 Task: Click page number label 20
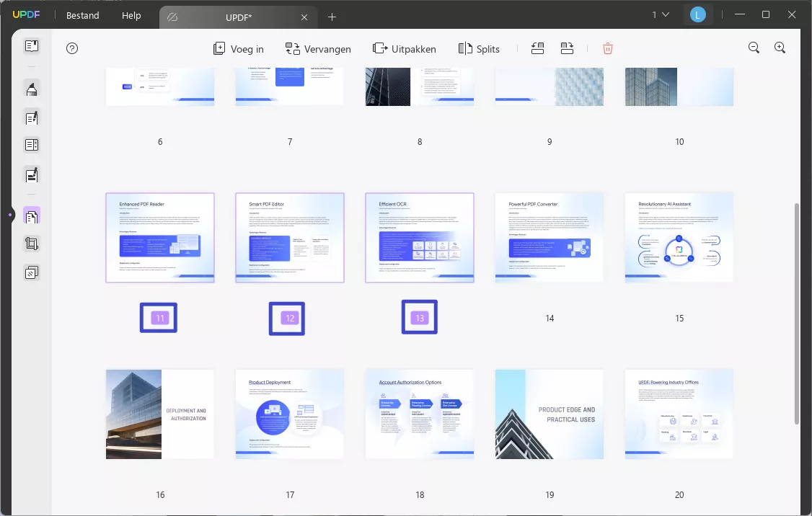(679, 495)
